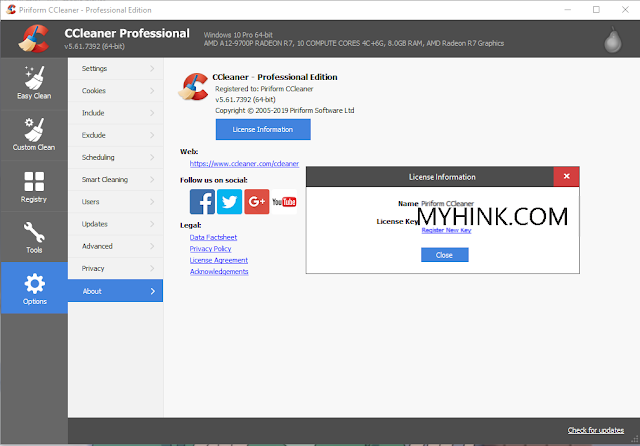Open the Smart Cleaning options page
The image size is (640, 446).
coord(116,180)
